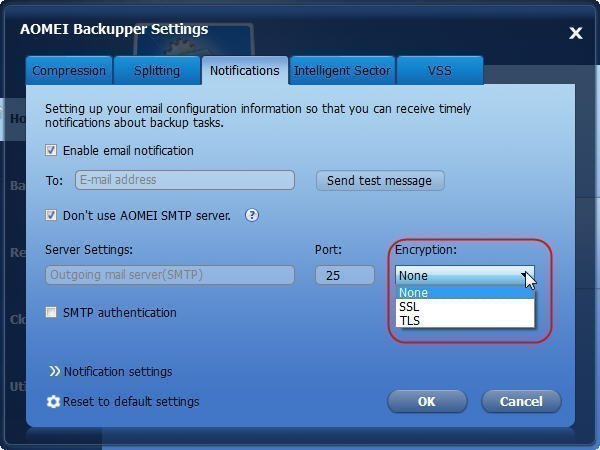The image size is (600, 450).
Task: Select the Notifications tab
Action: click(245, 71)
